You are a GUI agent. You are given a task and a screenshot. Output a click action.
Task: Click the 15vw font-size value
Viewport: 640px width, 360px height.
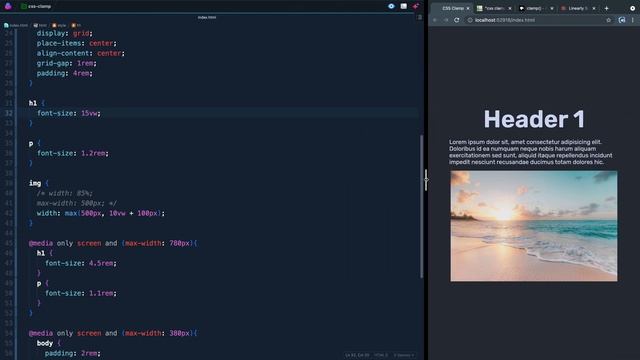pyautogui.click(x=89, y=113)
